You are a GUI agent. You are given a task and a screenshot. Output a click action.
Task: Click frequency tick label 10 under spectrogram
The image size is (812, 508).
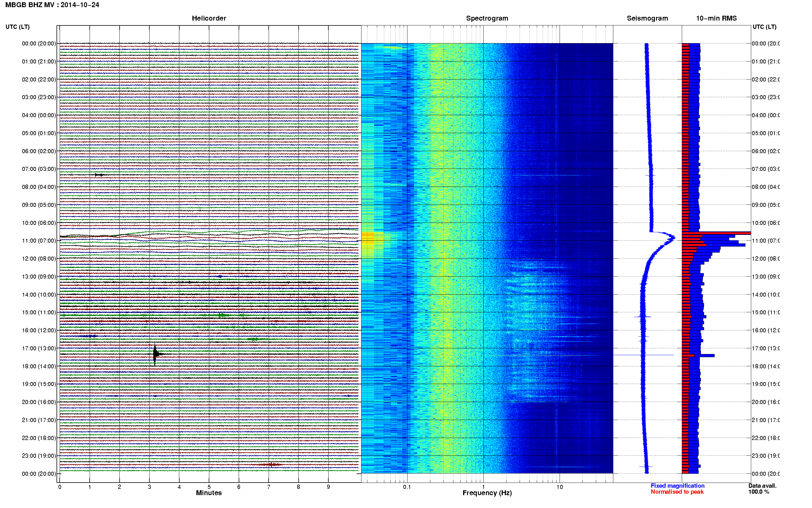point(560,487)
